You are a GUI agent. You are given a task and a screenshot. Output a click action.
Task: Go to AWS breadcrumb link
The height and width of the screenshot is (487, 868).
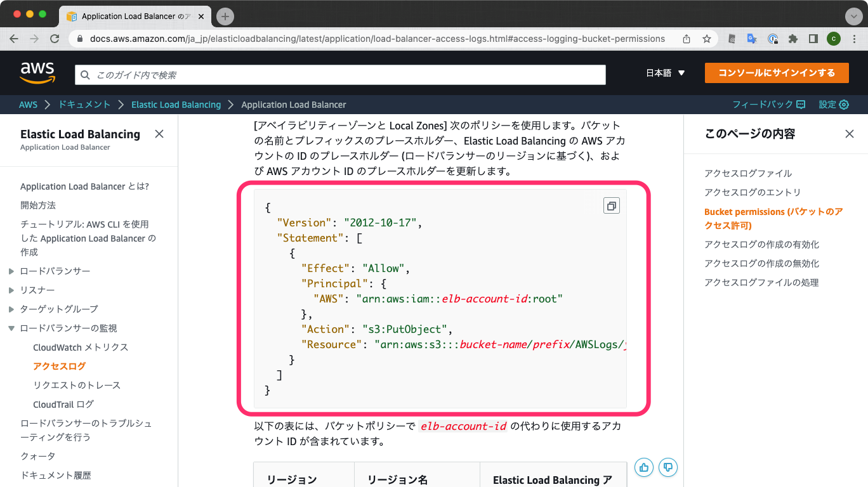(x=28, y=105)
